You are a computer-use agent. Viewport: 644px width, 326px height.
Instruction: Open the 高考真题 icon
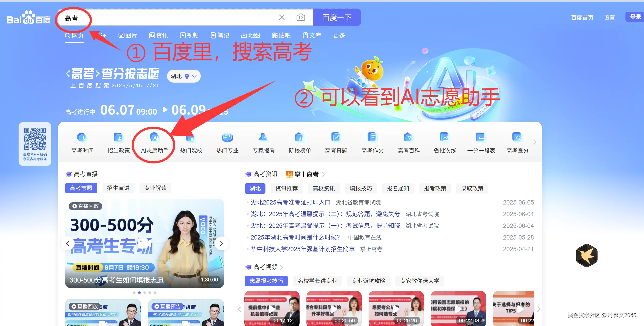tap(336, 138)
